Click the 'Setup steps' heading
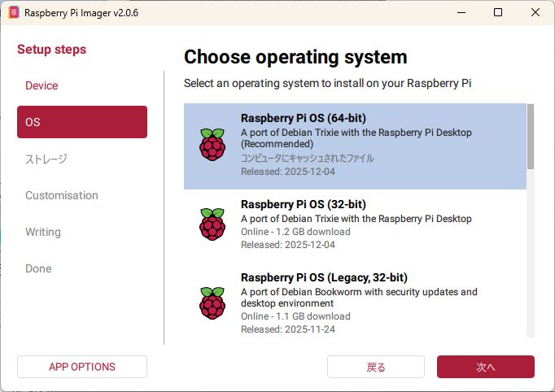 click(x=52, y=49)
